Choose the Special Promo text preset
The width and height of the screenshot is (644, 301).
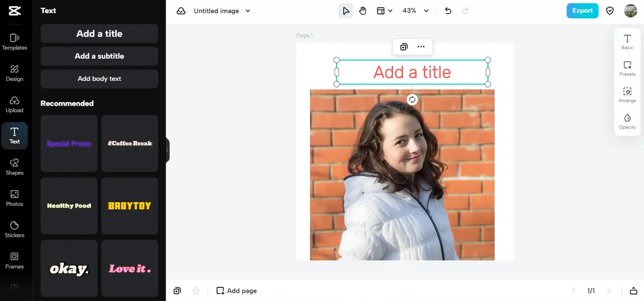pos(69,144)
